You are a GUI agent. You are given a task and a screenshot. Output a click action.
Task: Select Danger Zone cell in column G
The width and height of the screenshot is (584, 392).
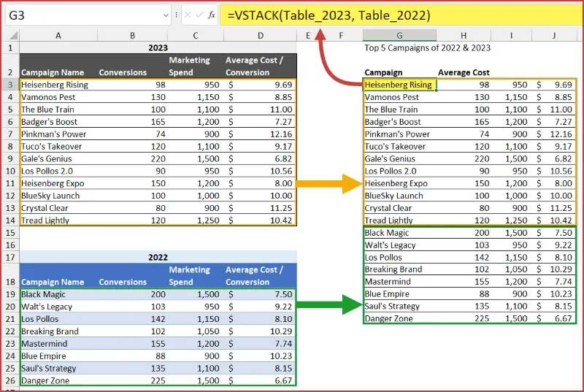point(399,319)
